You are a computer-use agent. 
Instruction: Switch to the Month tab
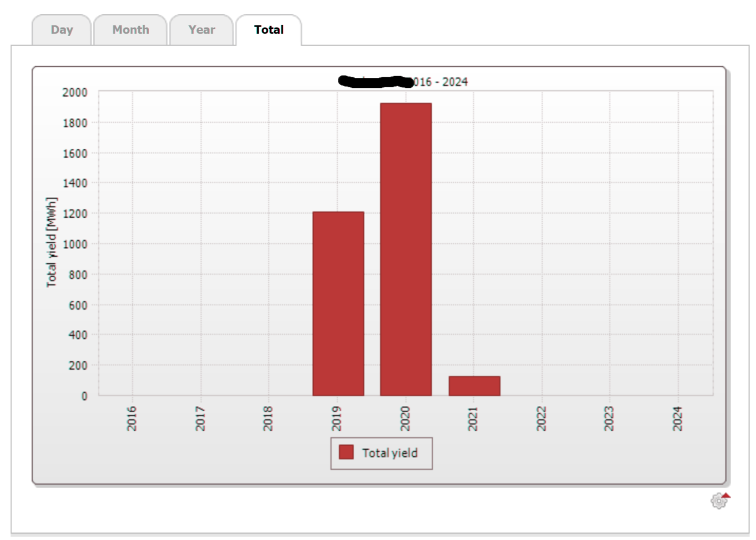click(x=131, y=30)
